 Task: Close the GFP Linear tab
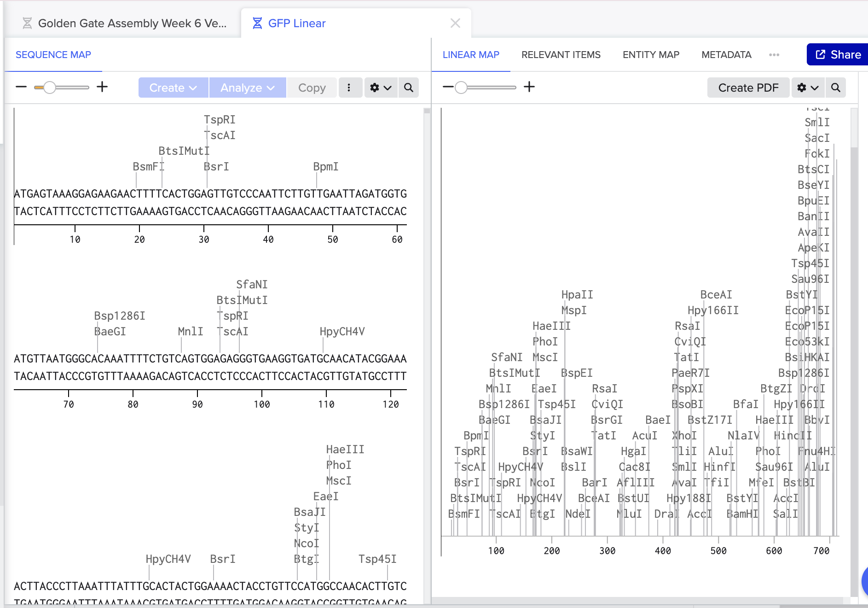pos(455,23)
